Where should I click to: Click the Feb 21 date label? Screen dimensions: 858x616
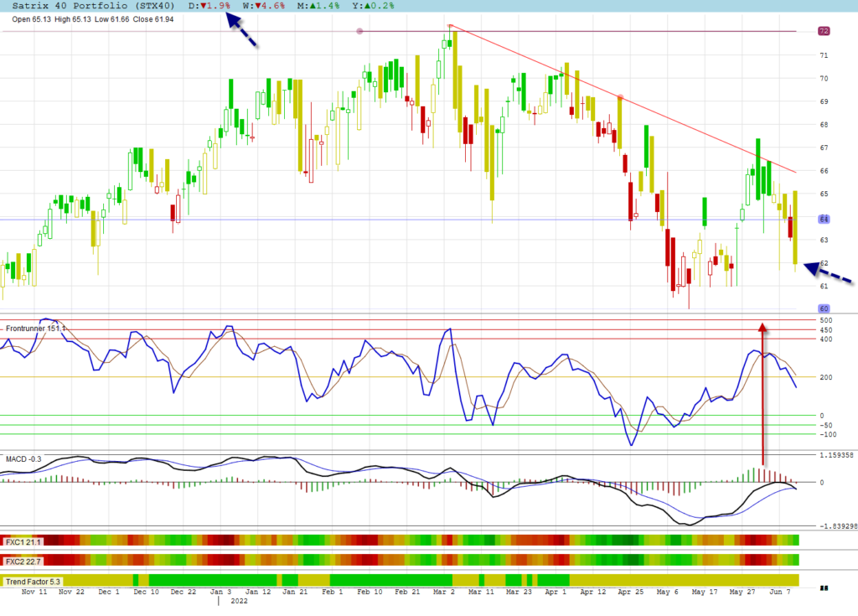point(407,592)
